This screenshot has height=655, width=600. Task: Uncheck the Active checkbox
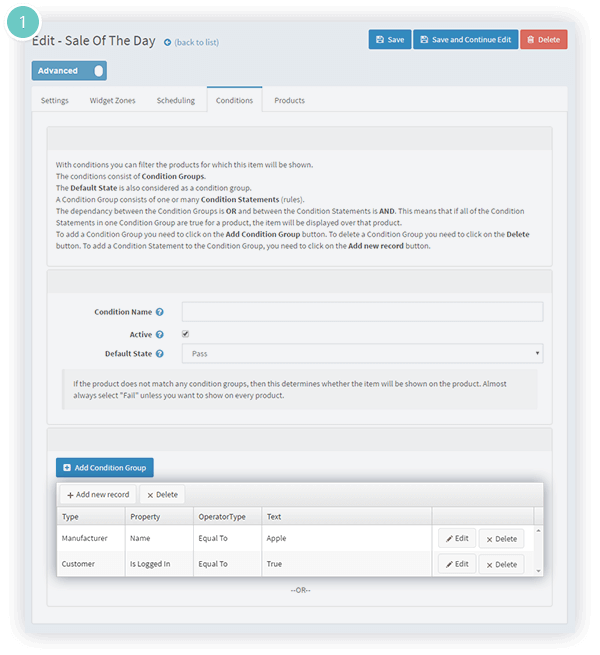186,334
